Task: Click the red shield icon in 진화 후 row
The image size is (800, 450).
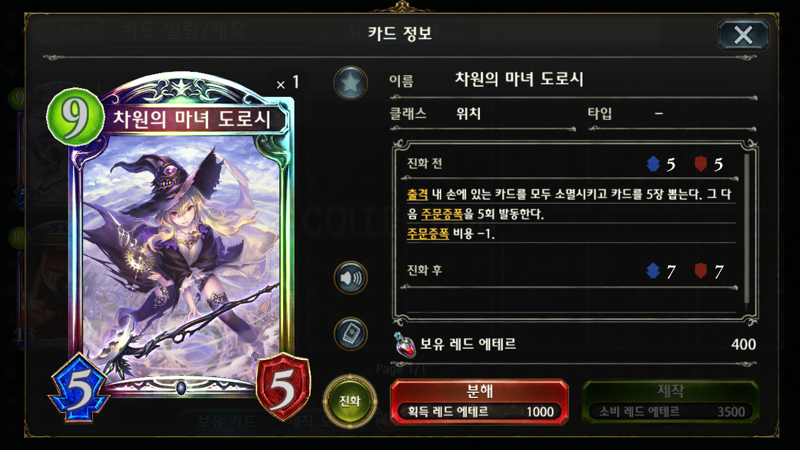Action: click(x=701, y=270)
